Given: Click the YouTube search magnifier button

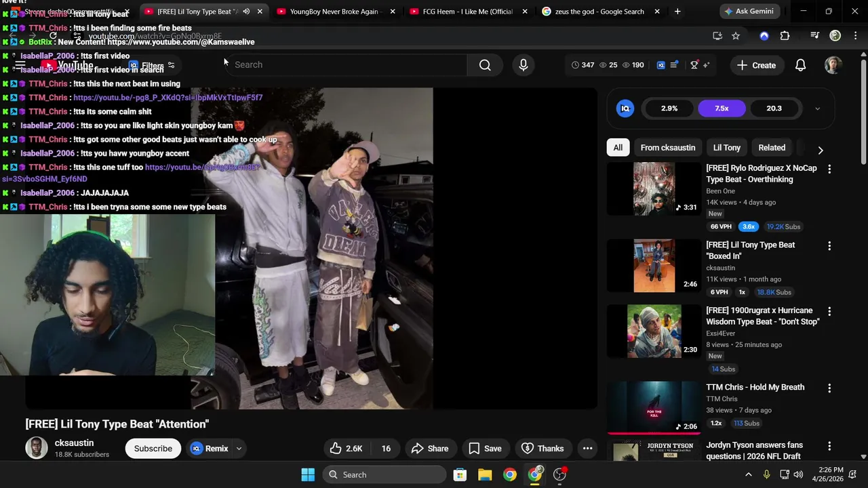Looking at the screenshot, I should click(485, 65).
